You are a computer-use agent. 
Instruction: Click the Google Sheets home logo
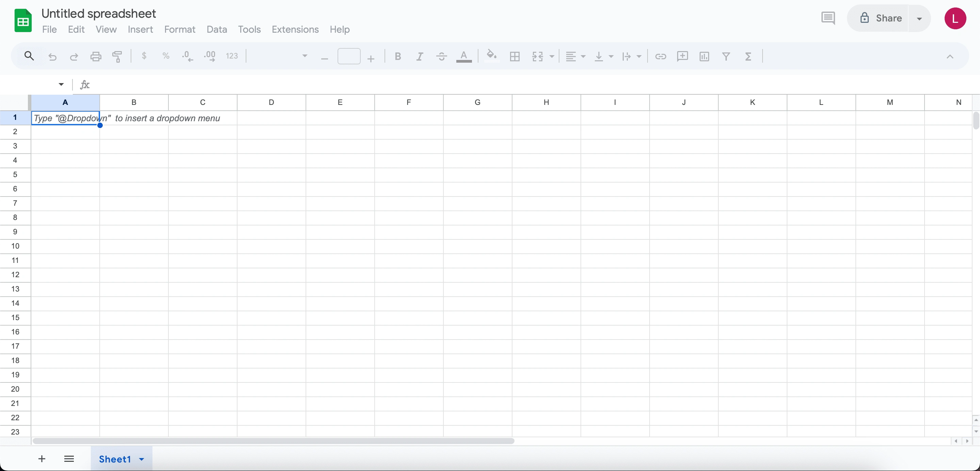click(23, 20)
